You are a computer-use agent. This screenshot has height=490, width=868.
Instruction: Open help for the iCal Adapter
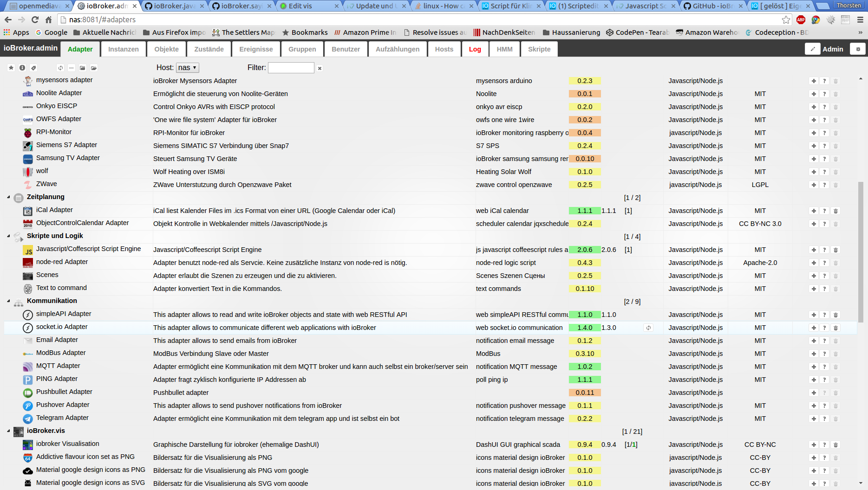824,211
